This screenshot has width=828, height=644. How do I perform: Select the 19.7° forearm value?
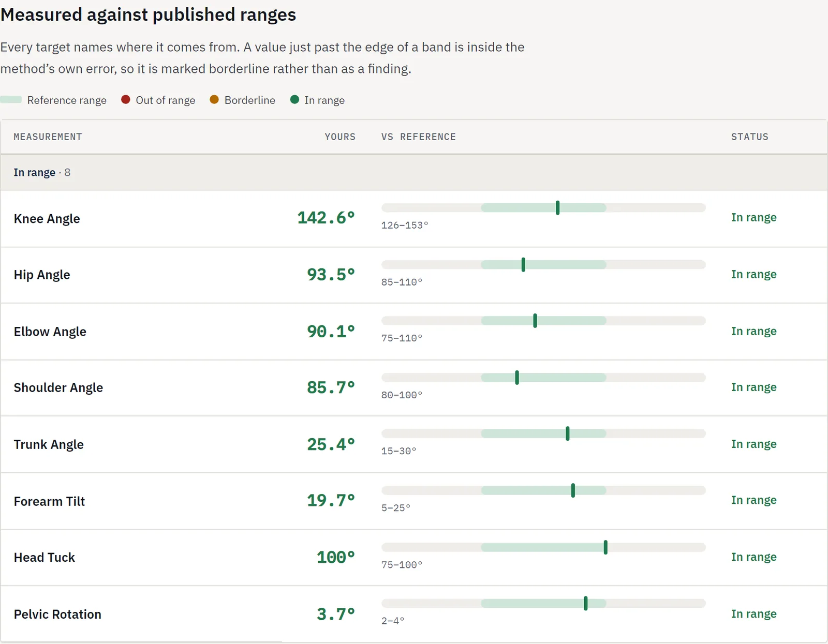click(331, 500)
